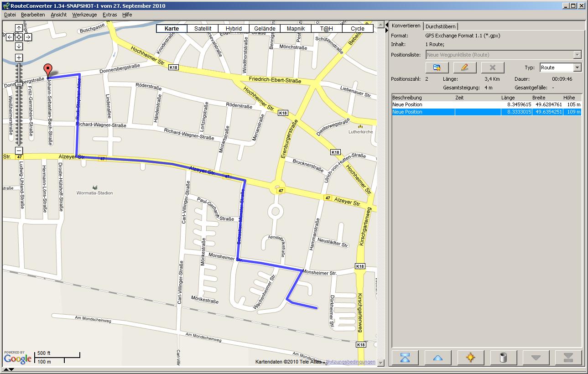This screenshot has width=588, height=374.
Task: Open the Werkzeuge menu
Action: pos(84,15)
